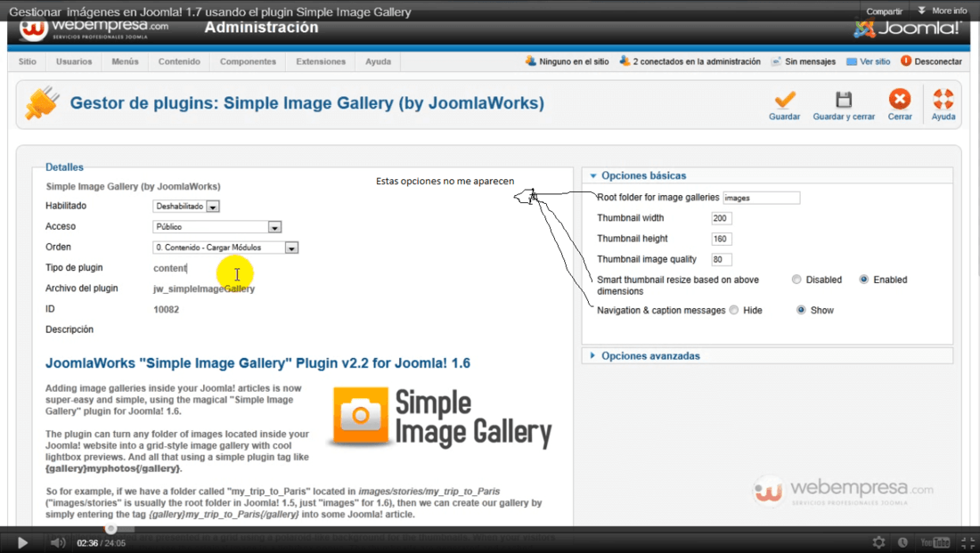The width and height of the screenshot is (980, 553).
Task: Click the watch later clock icon
Action: pyautogui.click(x=902, y=542)
